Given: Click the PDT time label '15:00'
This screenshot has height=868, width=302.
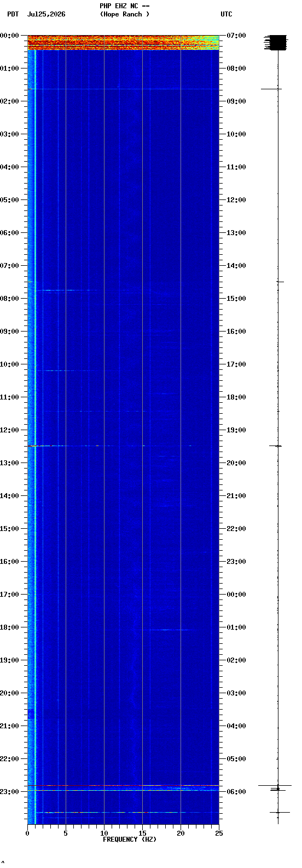Looking at the screenshot, I should click(9, 529).
